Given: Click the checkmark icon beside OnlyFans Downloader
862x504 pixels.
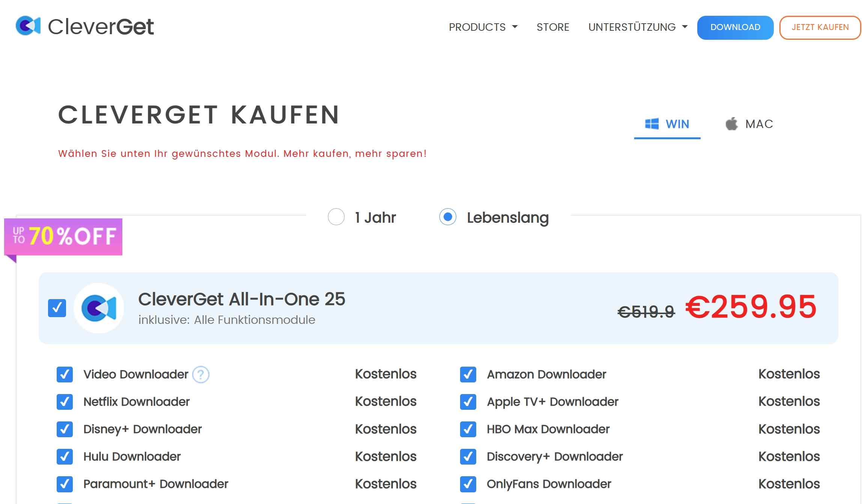Looking at the screenshot, I should [x=468, y=484].
